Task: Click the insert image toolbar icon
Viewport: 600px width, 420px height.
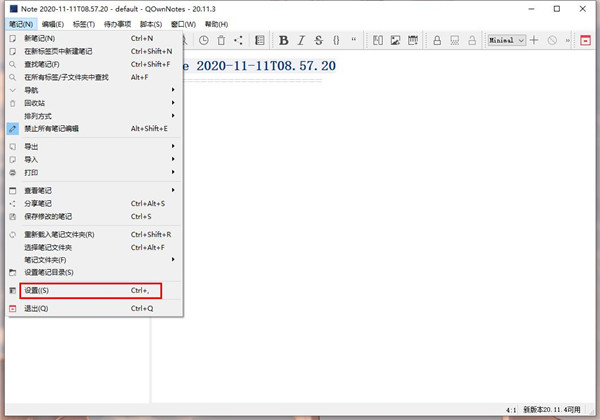Action: click(397, 40)
